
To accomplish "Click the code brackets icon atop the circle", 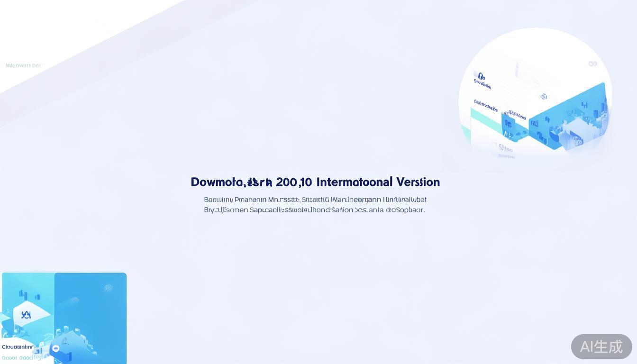I will pyautogui.click(x=593, y=63).
